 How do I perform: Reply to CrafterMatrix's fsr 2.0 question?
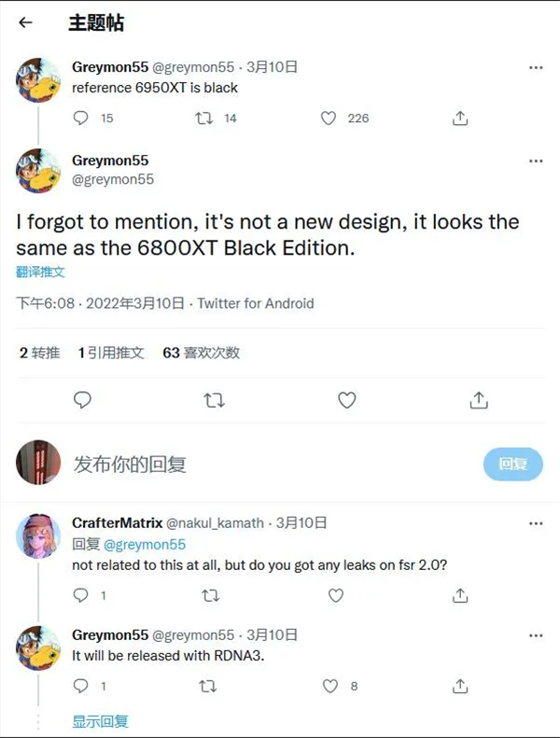click(81, 595)
